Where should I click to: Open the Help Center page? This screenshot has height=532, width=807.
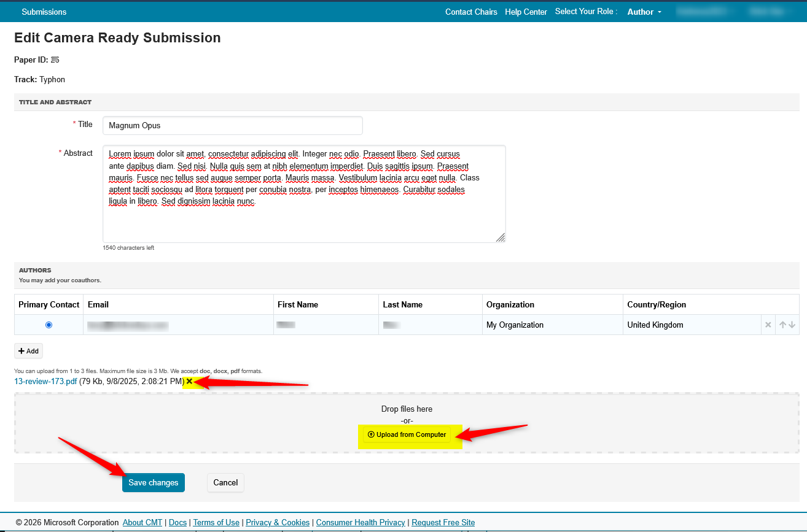click(526, 12)
